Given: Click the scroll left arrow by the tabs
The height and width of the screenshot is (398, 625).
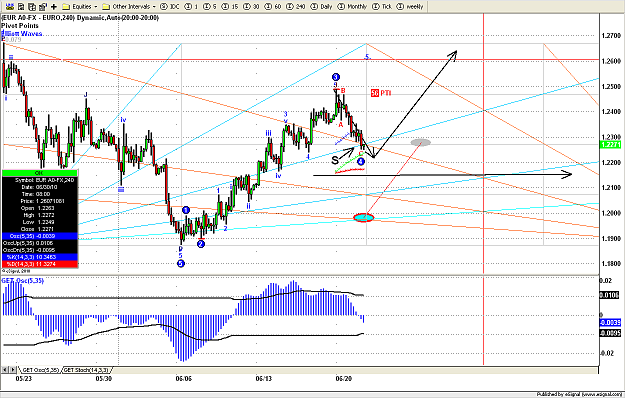Looking at the screenshot, I should (x=5, y=370).
